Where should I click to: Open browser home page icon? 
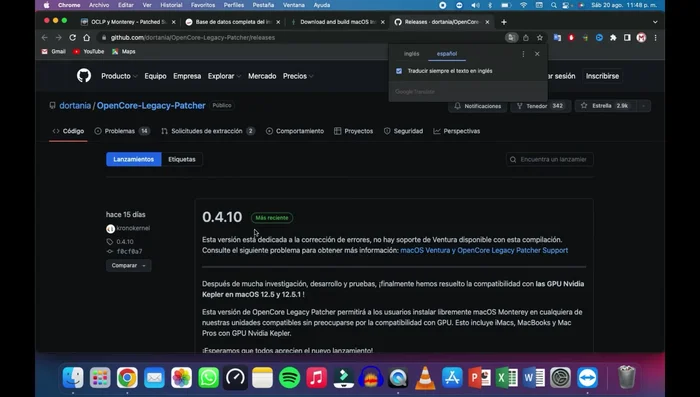pyautogui.click(x=87, y=38)
